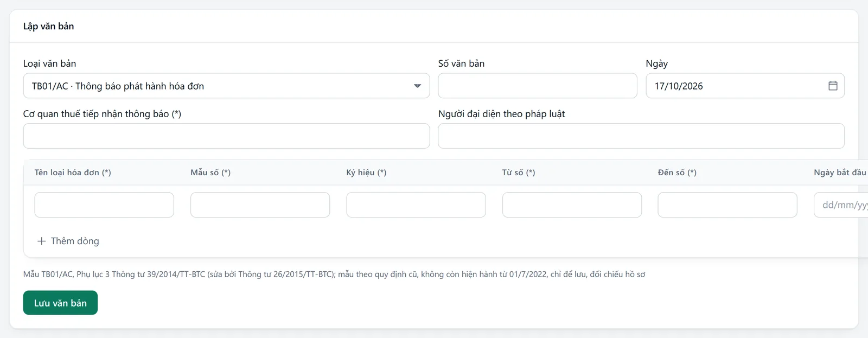Open the calendar picker in Ngày field
Image resolution: width=868 pixels, height=338 pixels.
coord(833,86)
